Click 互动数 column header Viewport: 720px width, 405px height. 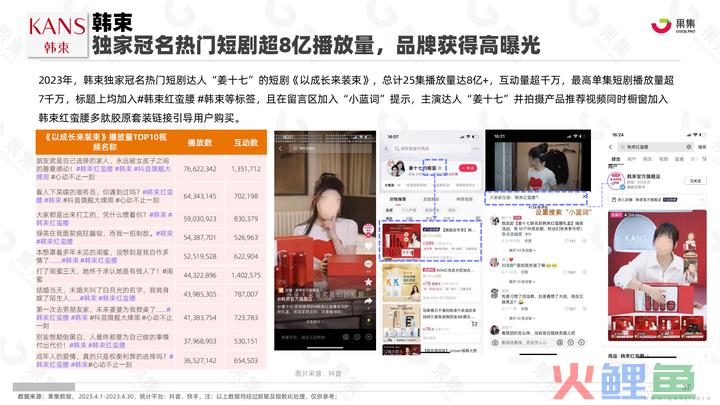pos(246,143)
